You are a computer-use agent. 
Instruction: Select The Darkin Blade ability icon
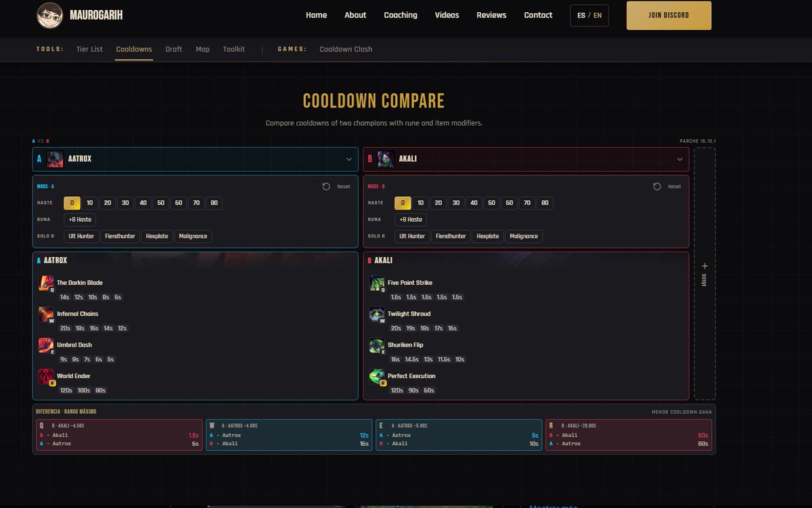point(46,283)
